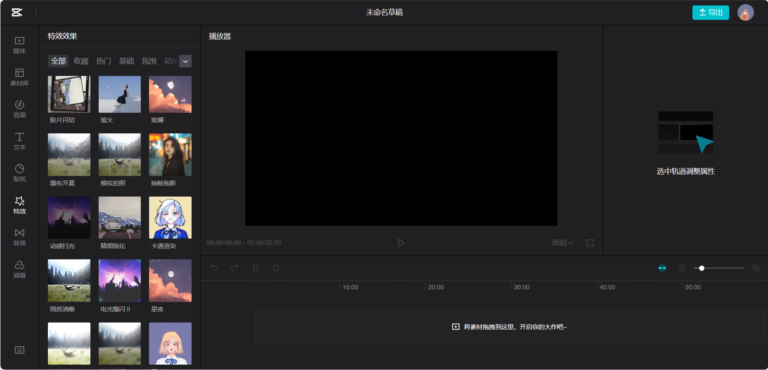Click the 30:00 timeline ruler mark
This screenshot has height=370, width=768.
[522, 287]
